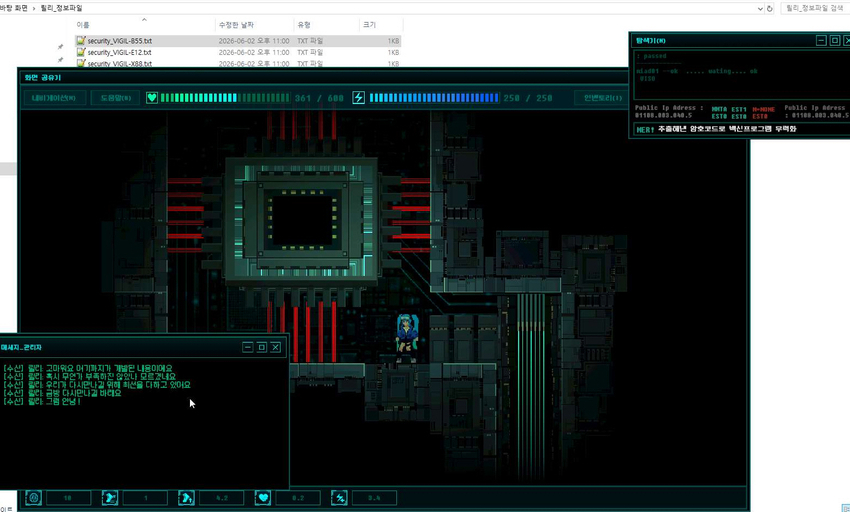Click the left Public Ip Adress label
Screen dimensions: 850x512
tap(669, 108)
